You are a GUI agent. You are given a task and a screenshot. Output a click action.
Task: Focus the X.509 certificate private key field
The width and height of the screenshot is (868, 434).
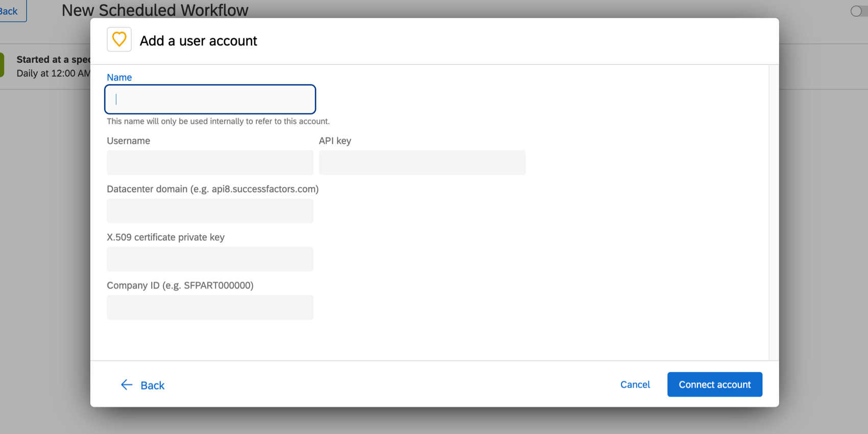pyautogui.click(x=210, y=259)
